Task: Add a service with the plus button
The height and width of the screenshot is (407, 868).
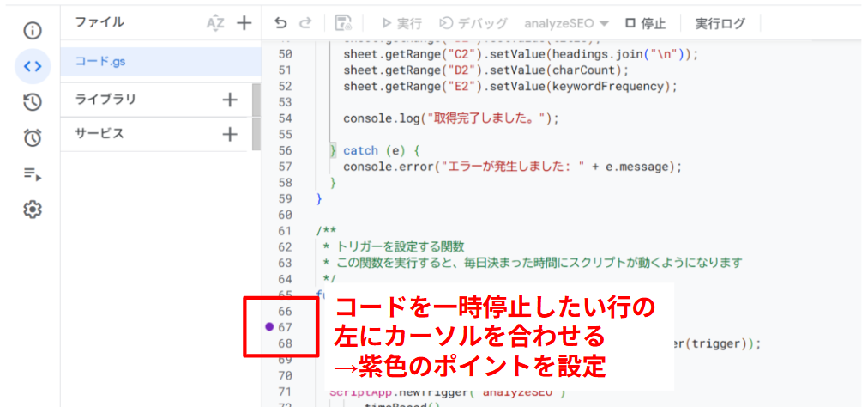Action: (230, 134)
